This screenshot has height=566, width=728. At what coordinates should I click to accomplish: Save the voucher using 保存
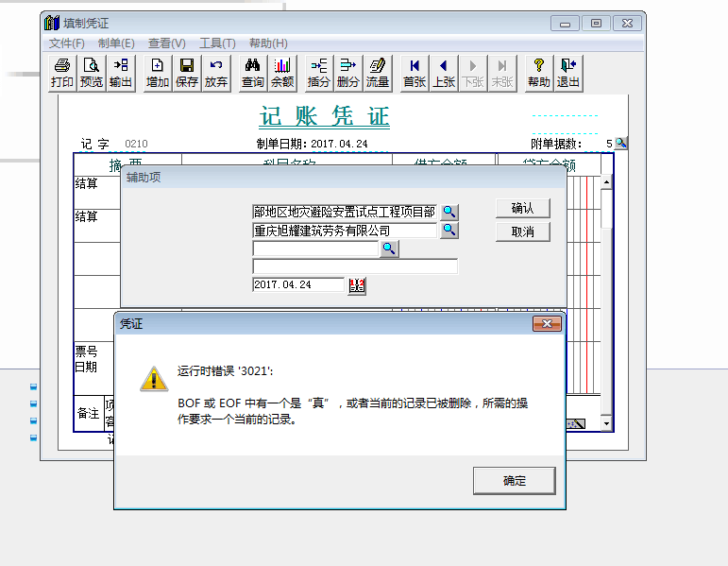tap(187, 73)
